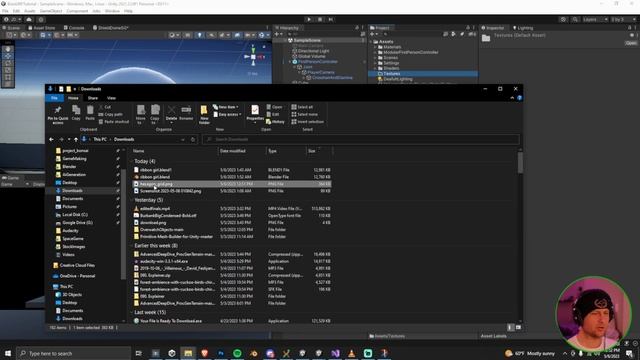The image size is (640, 360).
Task: Select Local Disk (C:) in navigation pane
Action: click(75, 215)
